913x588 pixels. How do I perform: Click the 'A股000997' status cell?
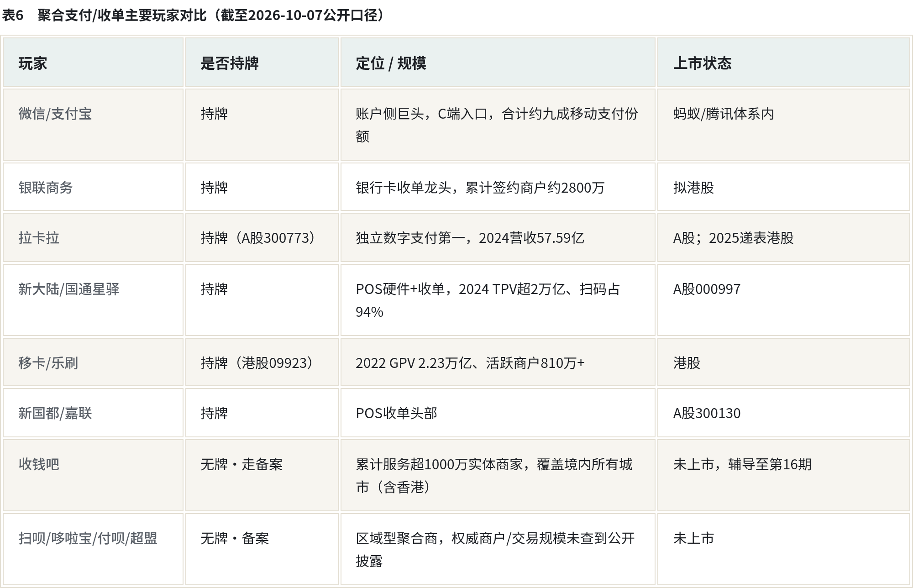pos(784,300)
